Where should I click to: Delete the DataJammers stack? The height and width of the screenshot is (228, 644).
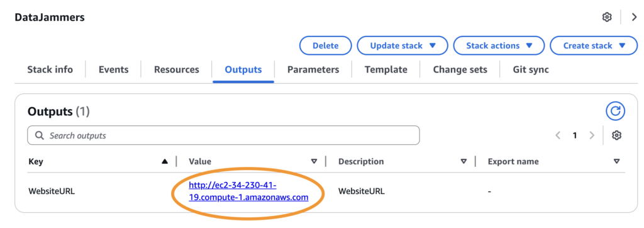coord(326,46)
